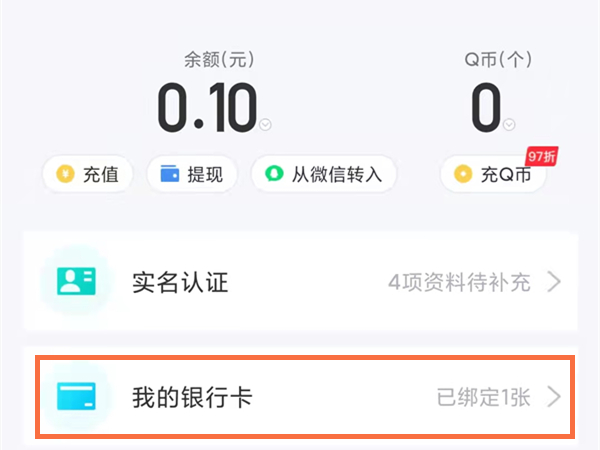Screen dimensions: 600x450
Task: Tap the ID card icon for 实名认证
Action: pos(76,282)
